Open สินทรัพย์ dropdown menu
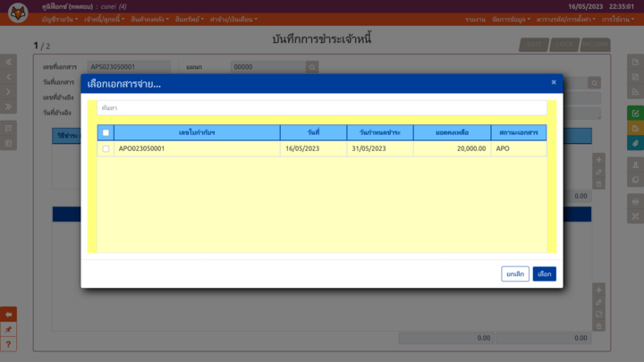 190,20
